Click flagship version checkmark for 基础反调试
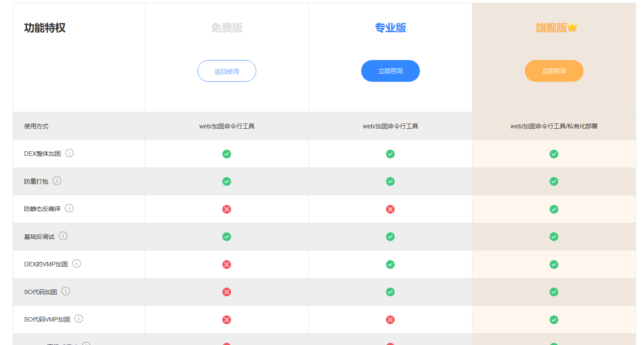Image resolution: width=644 pixels, height=345 pixels. pos(554,237)
